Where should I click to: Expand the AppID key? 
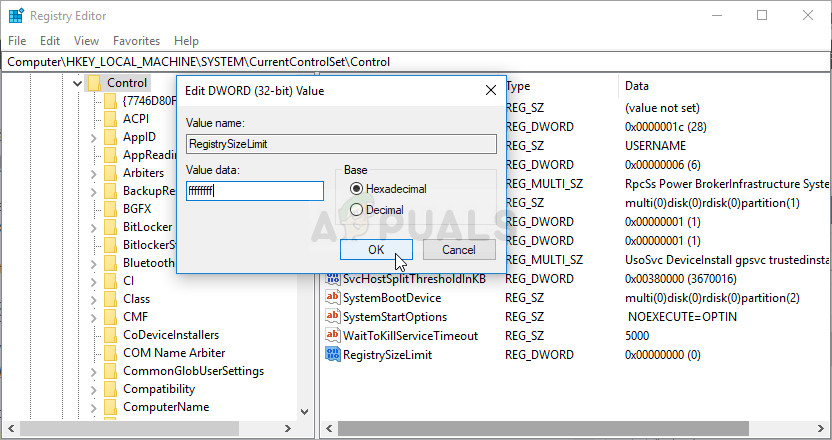click(x=94, y=138)
